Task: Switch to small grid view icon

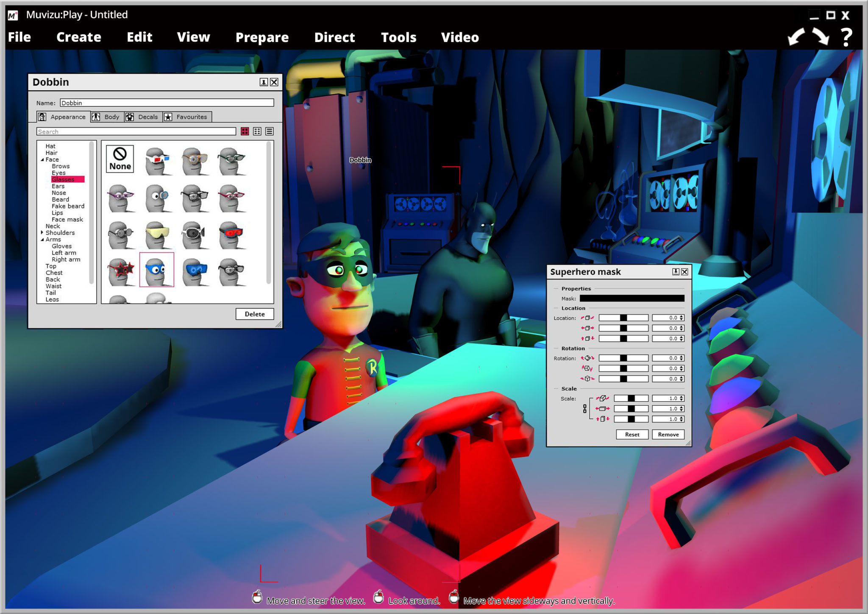Action: (x=257, y=131)
